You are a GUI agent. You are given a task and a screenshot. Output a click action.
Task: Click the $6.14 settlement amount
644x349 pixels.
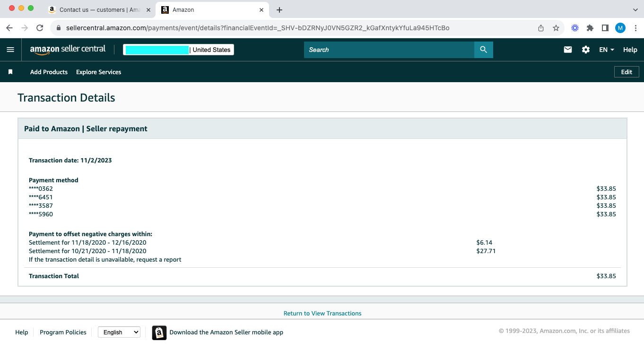pos(484,243)
